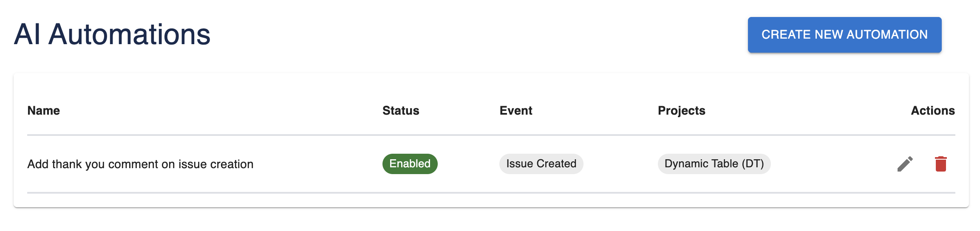This screenshot has width=980, height=231.
Task: Click the Actions column header
Action: coord(932,111)
